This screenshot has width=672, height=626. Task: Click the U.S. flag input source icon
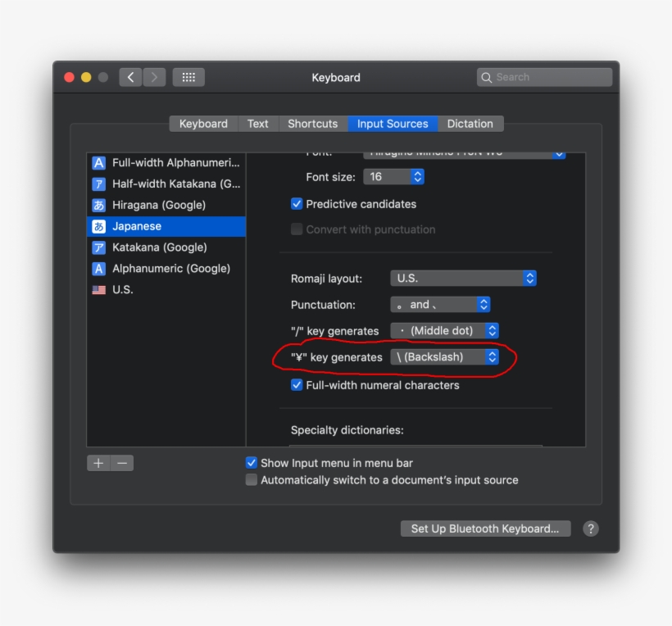[x=98, y=288]
